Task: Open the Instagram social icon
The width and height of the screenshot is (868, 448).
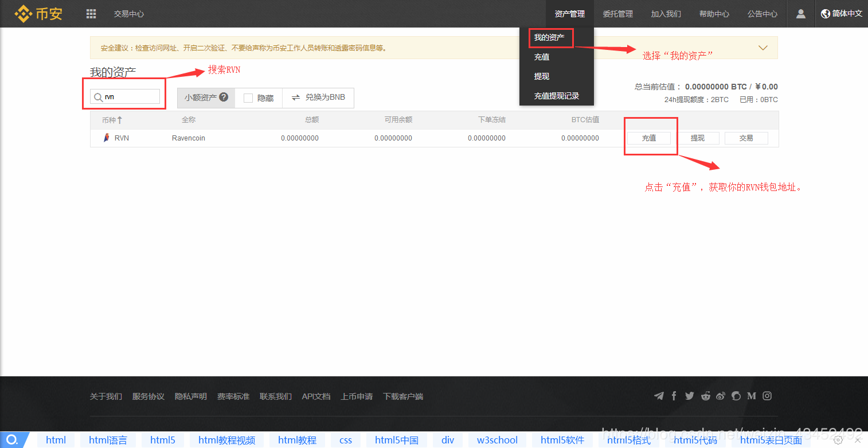Action: pos(767,396)
